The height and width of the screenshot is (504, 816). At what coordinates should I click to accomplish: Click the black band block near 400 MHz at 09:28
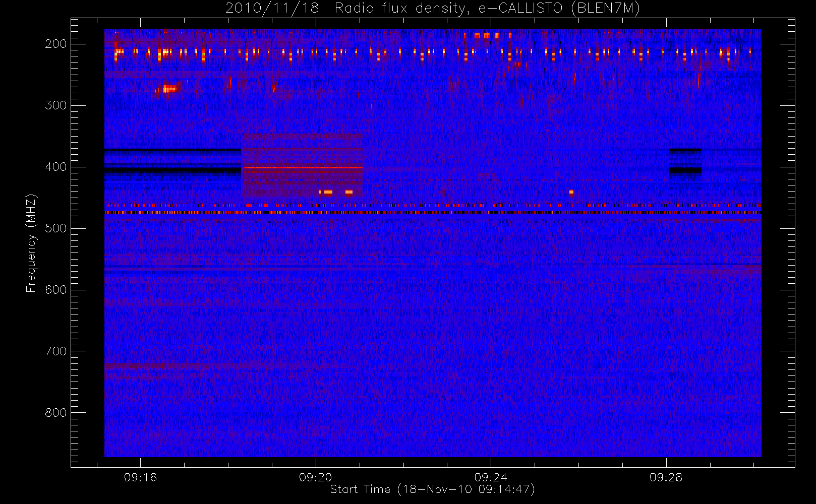[x=685, y=164]
